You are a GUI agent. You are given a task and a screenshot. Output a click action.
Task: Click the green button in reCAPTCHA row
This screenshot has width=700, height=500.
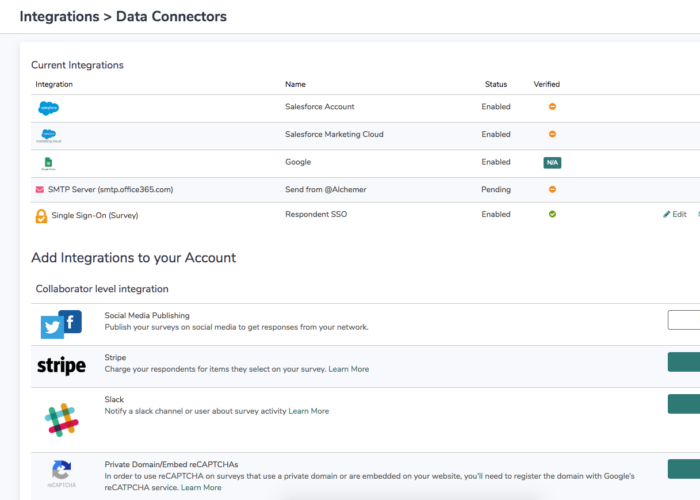coord(684,469)
